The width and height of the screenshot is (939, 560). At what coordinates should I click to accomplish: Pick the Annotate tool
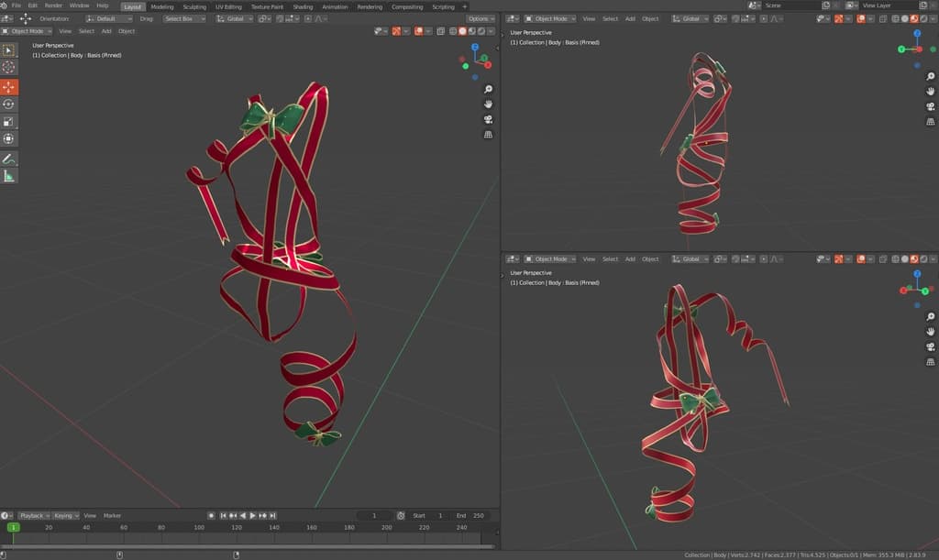[x=9, y=159]
